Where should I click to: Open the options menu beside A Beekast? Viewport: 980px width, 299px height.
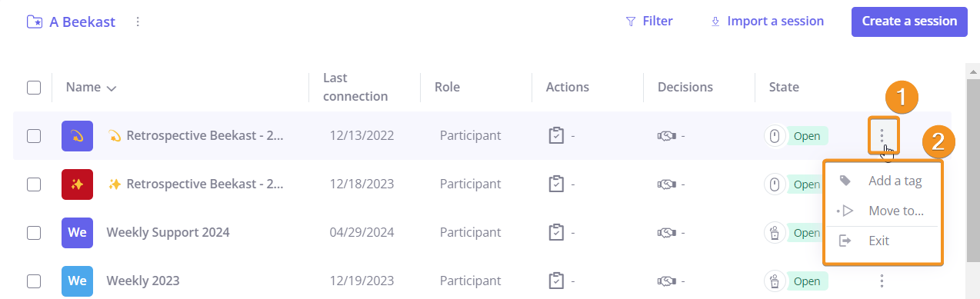[x=138, y=22]
